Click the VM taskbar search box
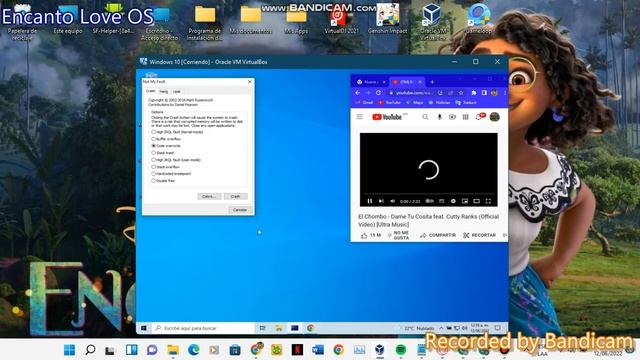640x360 pixels. pyautogui.click(x=203, y=328)
